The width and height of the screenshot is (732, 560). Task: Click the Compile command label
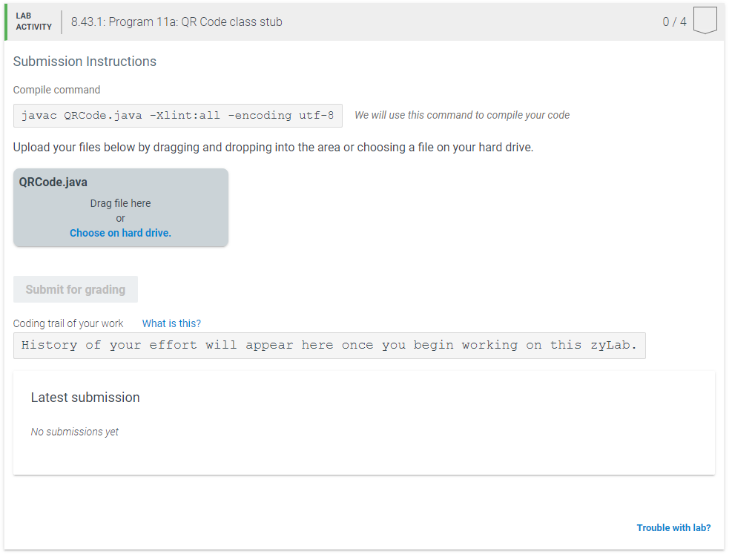pyautogui.click(x=56, y=90)
